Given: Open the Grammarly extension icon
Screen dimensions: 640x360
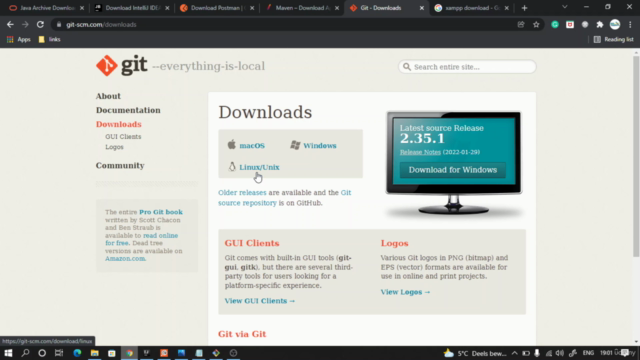Looking at the screenshot, I should tap(555, 24).
